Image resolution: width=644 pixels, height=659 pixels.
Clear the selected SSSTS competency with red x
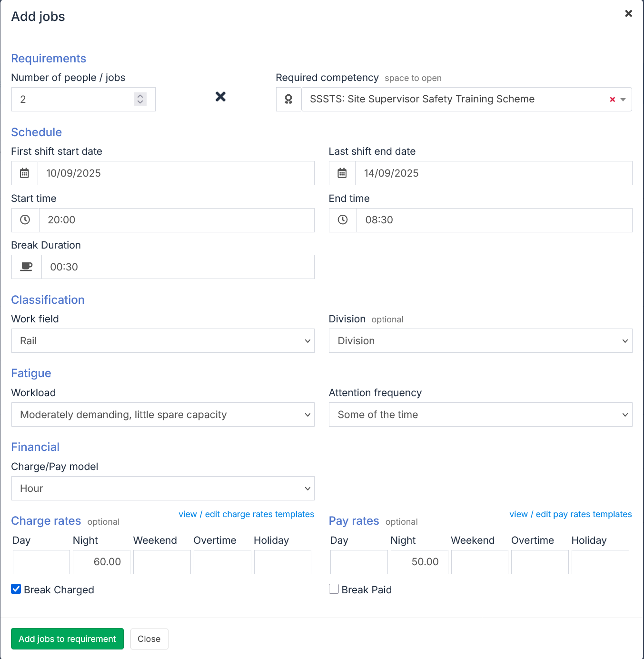(612, 100)
